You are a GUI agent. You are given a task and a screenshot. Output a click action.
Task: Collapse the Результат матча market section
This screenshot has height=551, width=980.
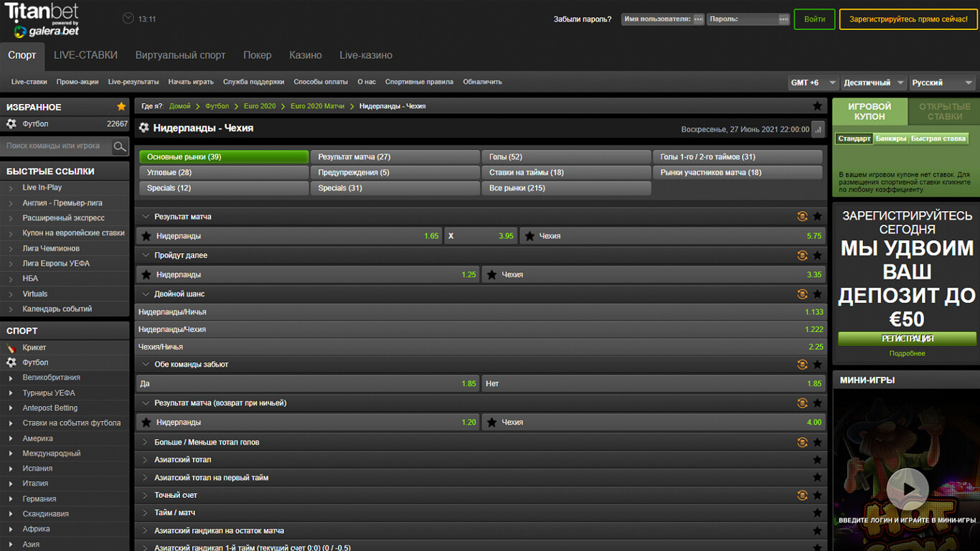pos(146,217)
